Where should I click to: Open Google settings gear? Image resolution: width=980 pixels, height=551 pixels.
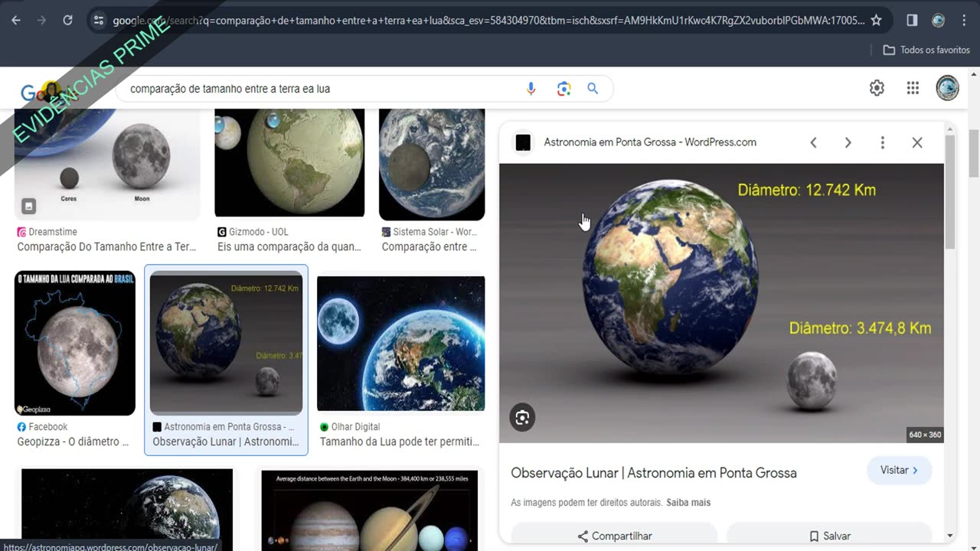pyautogui.click(x=877, y=88)
